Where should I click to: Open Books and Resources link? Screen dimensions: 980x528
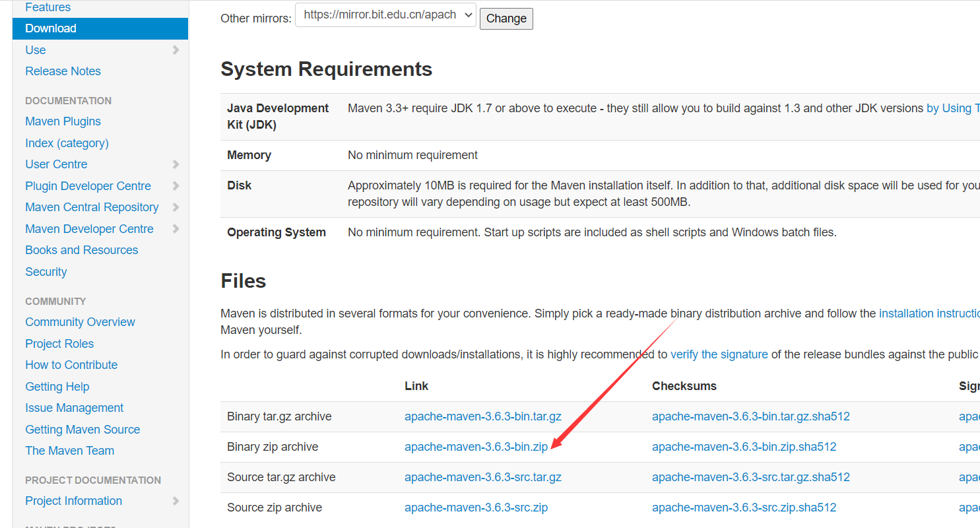tap(81, 250)
